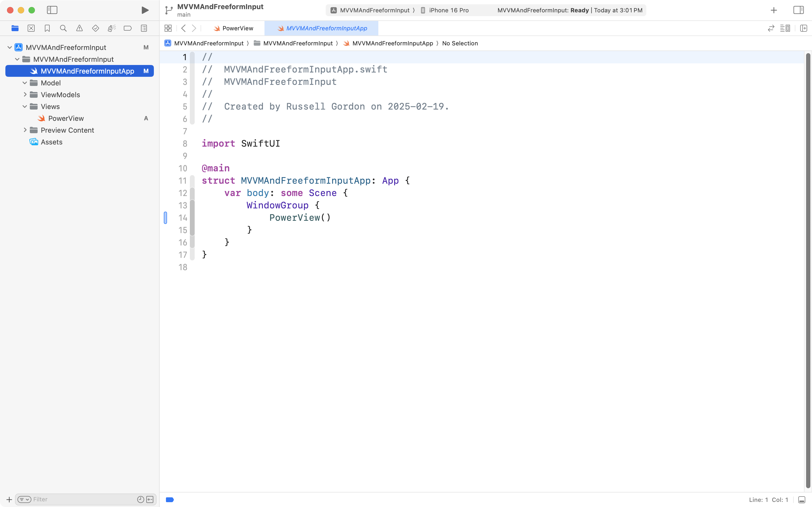This screenshot has width=812, height=507.
Task: Open the test navigator diamond icon
Action: coord(96,28)
